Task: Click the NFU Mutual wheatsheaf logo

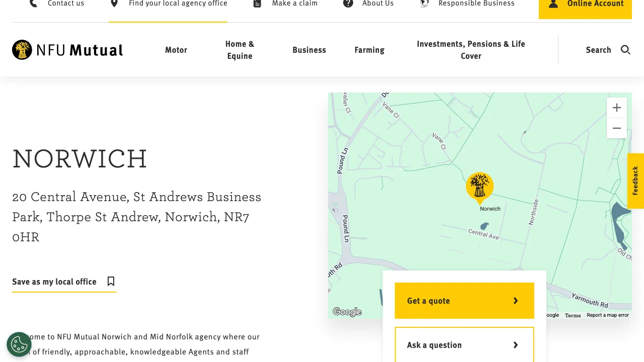Action: pyautogui.click(x=22, y=50)
